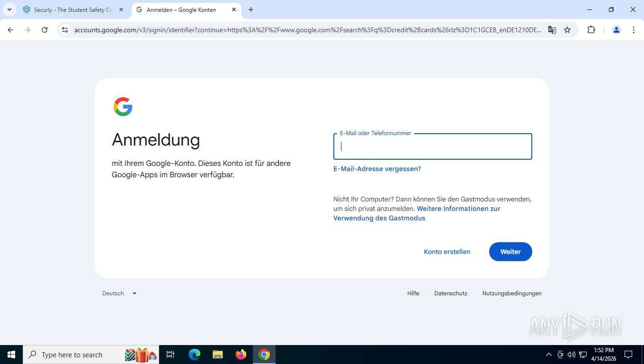The height and width of the screenshot is (364, 644).
Task: Open the notification center icon
Action: (628, 355)
